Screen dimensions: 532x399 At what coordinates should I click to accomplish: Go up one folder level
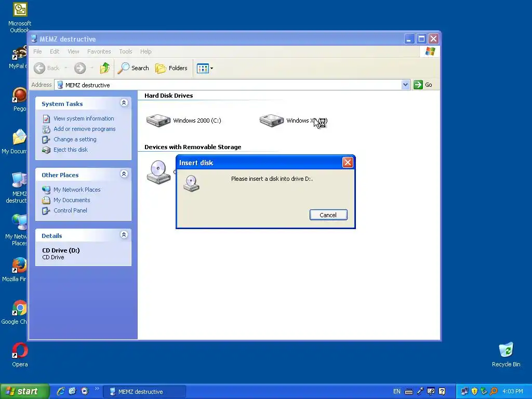tap(105, 68)
